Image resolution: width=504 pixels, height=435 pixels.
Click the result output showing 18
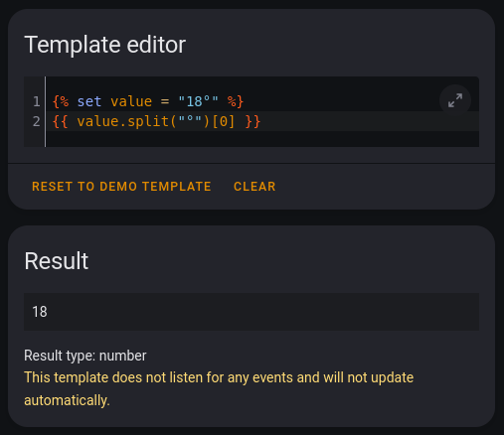pyautogui.click(x=252, y=312)
